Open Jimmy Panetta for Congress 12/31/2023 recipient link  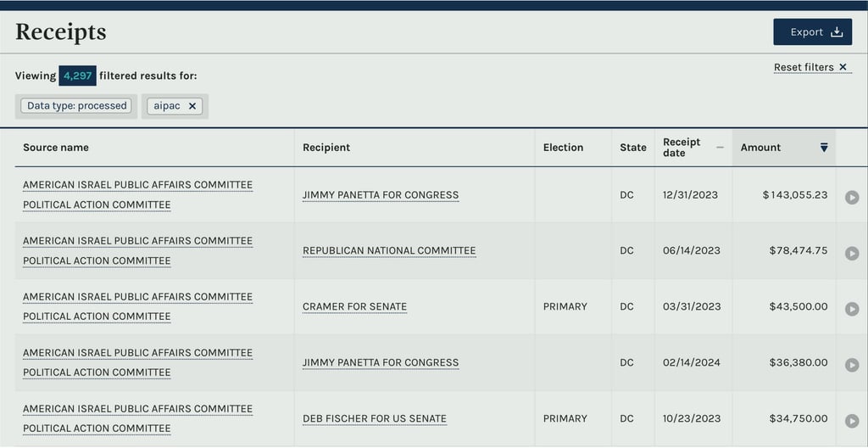(381, 195)
